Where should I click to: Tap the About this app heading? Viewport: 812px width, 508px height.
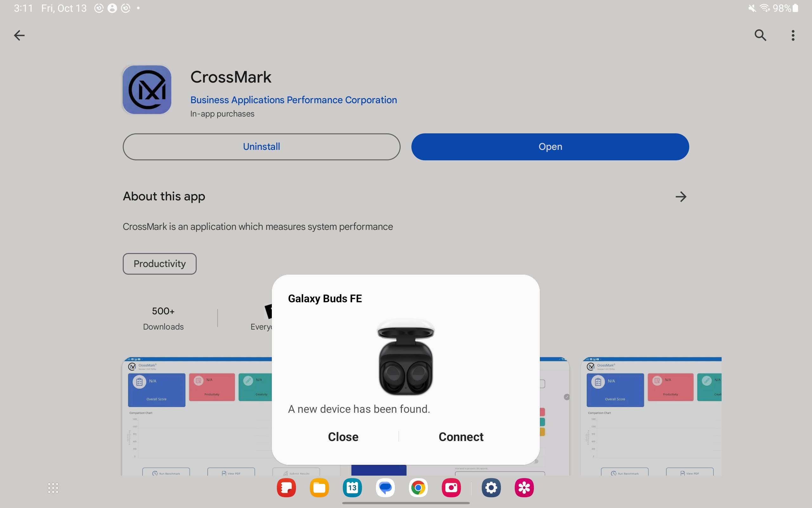pos(164,196)
